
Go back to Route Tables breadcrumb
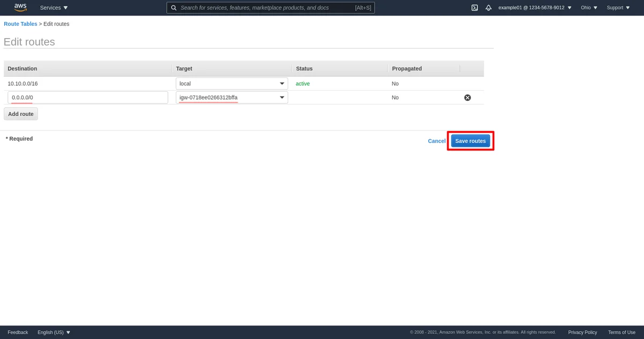tap(20, 24)
